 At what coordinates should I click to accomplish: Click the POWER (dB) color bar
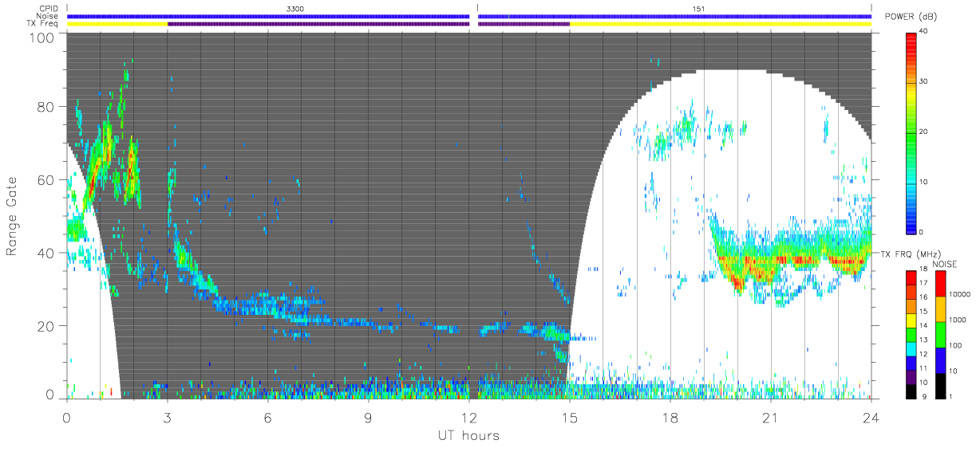(912, 132)
